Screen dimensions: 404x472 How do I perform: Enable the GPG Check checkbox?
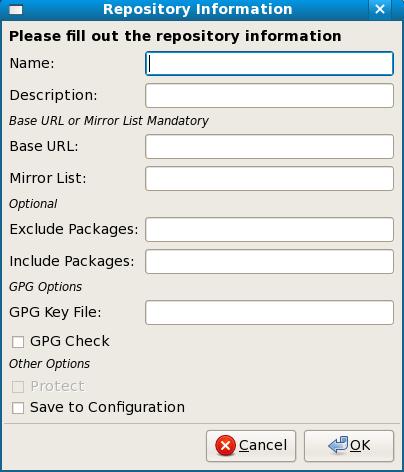click(x=18, y=342)
